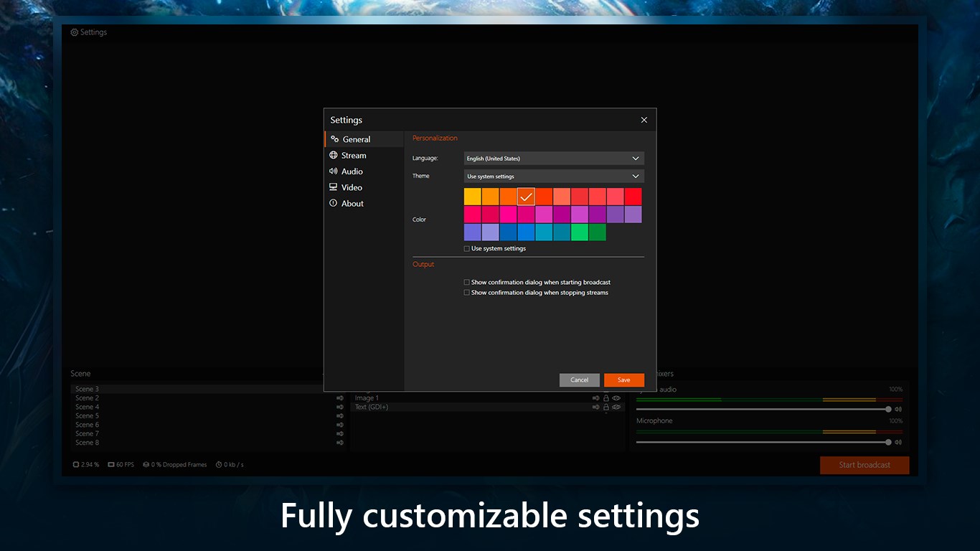Screen dimensions: 980x551
Task: Click the gear icon in the Settings title bar
Action: (x=75, y=32)
